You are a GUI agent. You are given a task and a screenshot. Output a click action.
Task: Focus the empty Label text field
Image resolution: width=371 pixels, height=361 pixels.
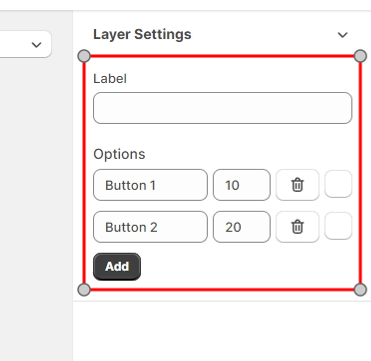click(x=223, y=108)
